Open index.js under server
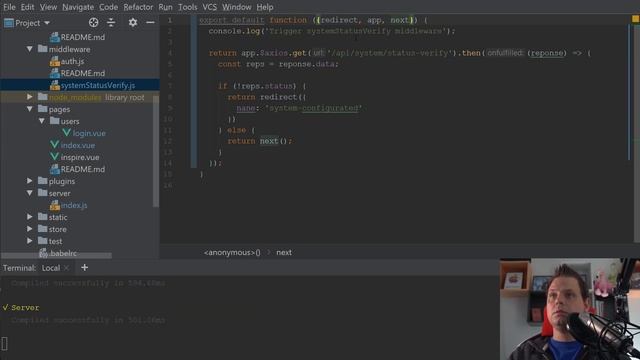Image resolution: width=640 pixels, height=360 pixels. (74, 205)
